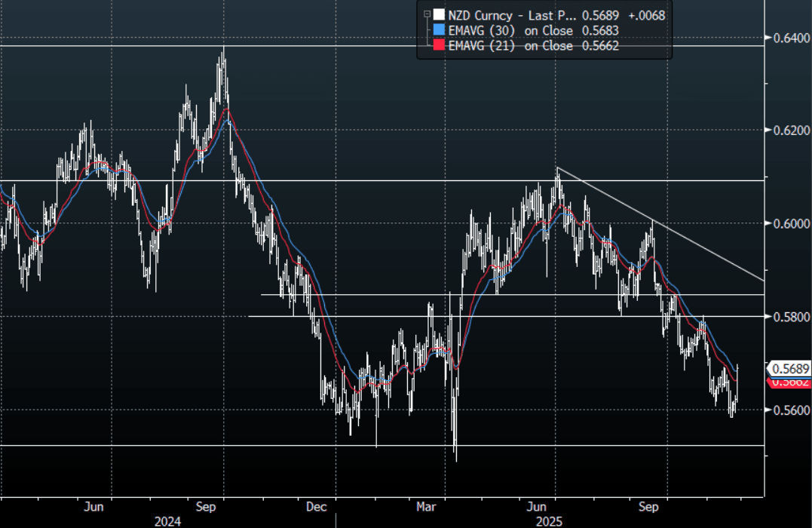
Task: Click the Mar time axis label
Action: click(x=426, y=507)
